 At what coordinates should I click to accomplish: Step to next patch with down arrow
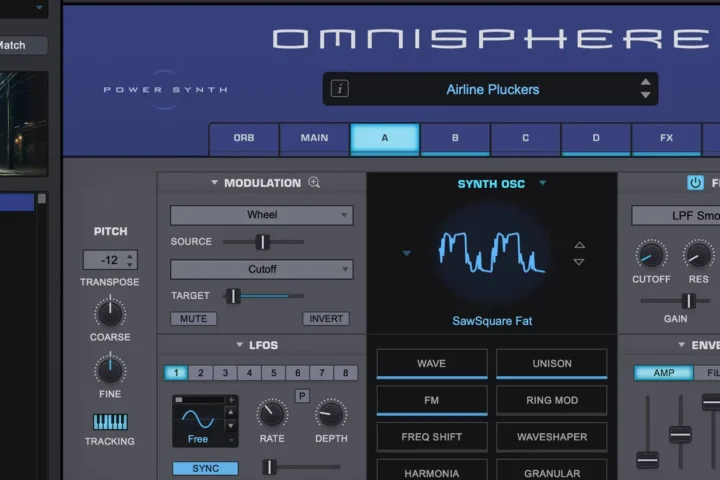coord(645,95)
